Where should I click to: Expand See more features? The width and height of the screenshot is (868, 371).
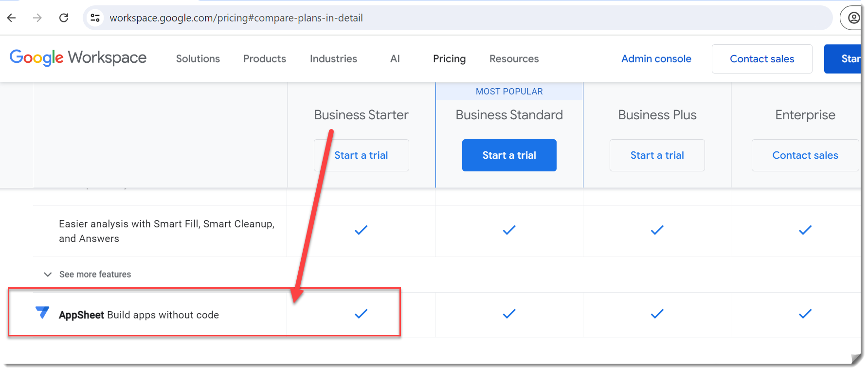tap(88, 275)
